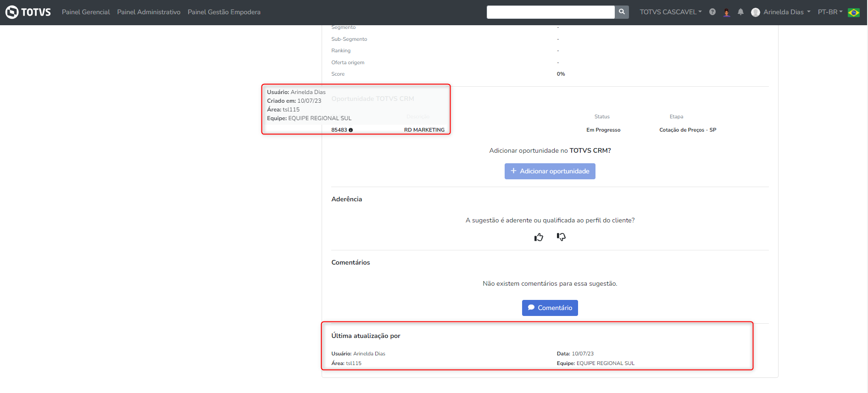Viewport: 868px width, 393px height.
Task: Click the thumbs up icon
Action: (539, 237)
